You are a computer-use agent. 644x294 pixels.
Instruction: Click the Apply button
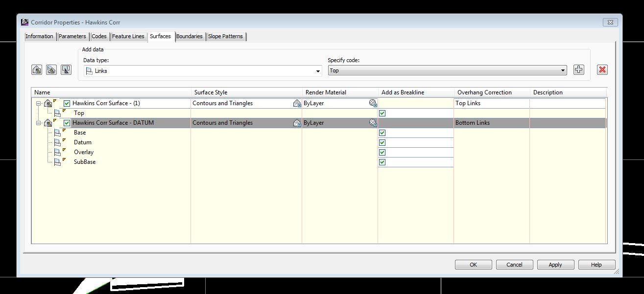point(555,264)
